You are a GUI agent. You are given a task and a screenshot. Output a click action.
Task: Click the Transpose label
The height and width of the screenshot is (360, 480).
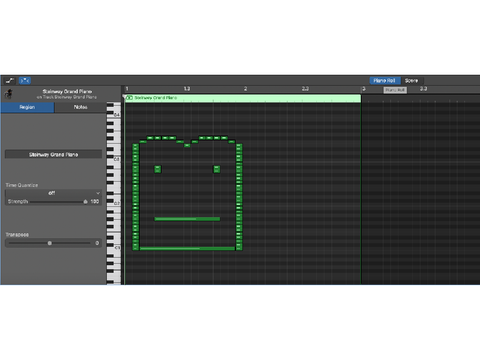point(17,235)
